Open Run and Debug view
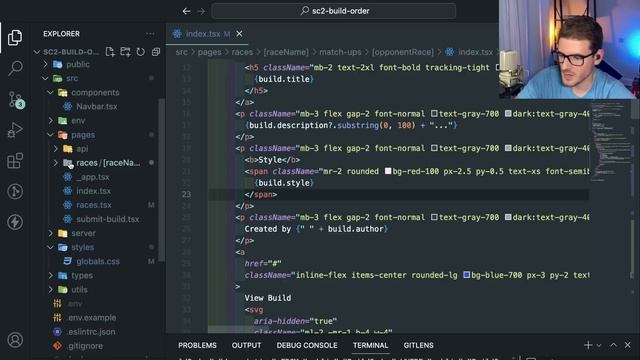Image resolution: width=640 pixels, height=360 pixels. point(15,130)
